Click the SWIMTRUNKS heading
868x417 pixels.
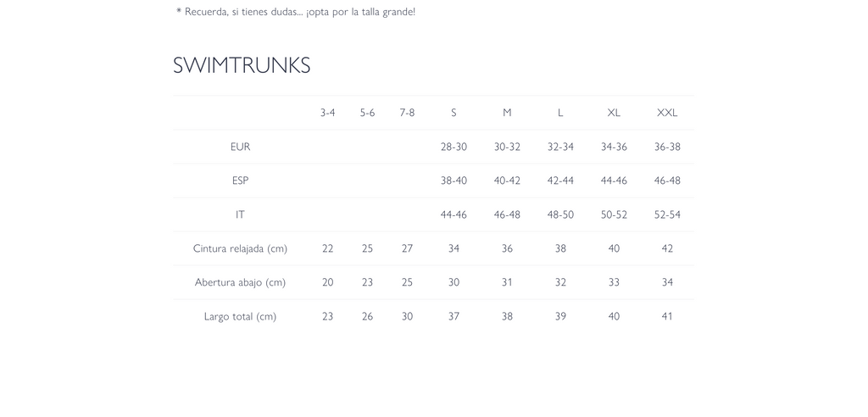click(x=242, y=65)
